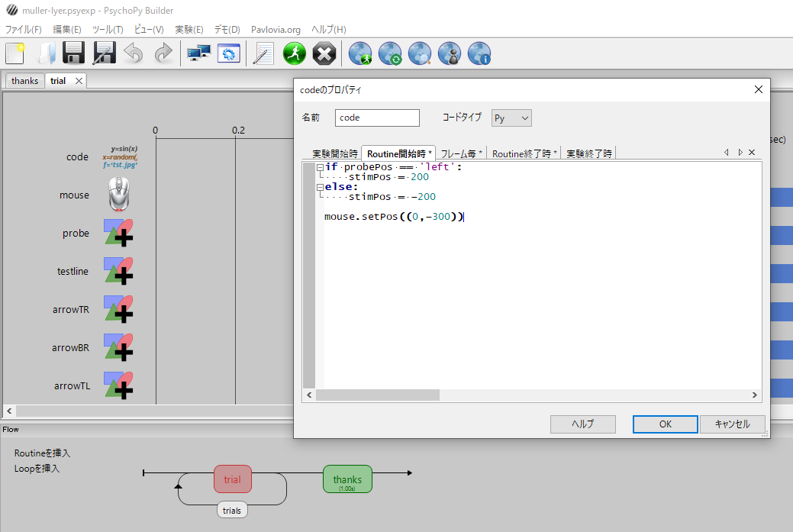Click the Compile script icon

tap(263, 53)
